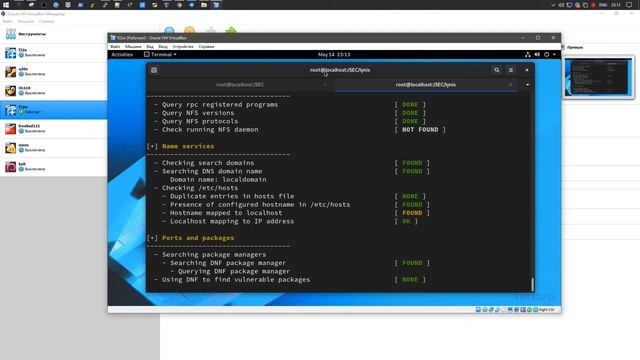Open the May 14 23:13 clock menu
640x360 pixels.
click(x=334, y=54)
